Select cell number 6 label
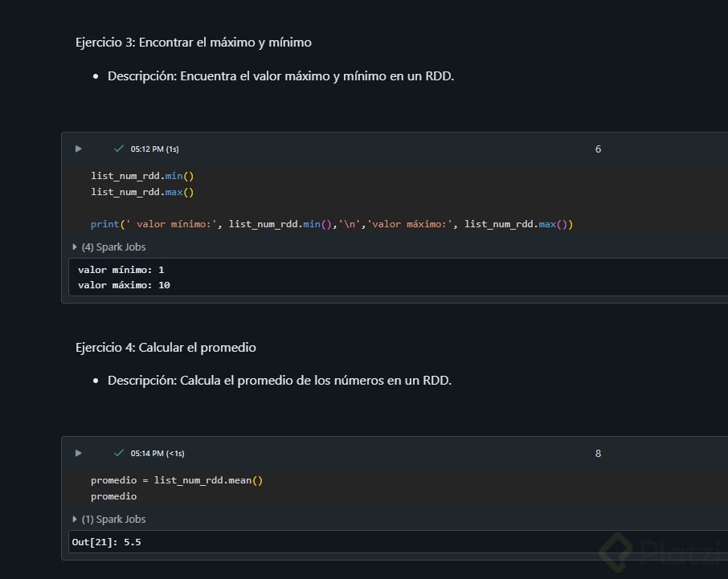Screen dimensions: 728x579 598,149
